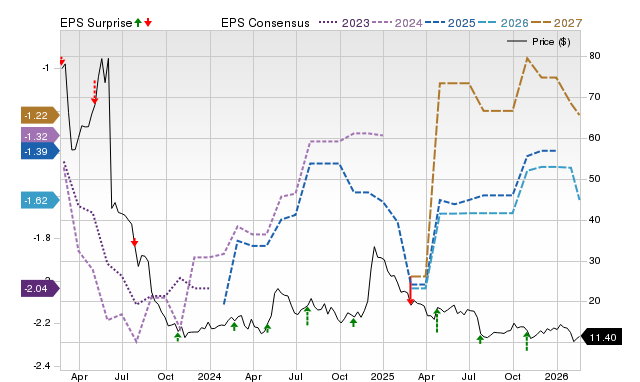
Task: Click the black 11.40 current price tag
Action: point(601,338)
